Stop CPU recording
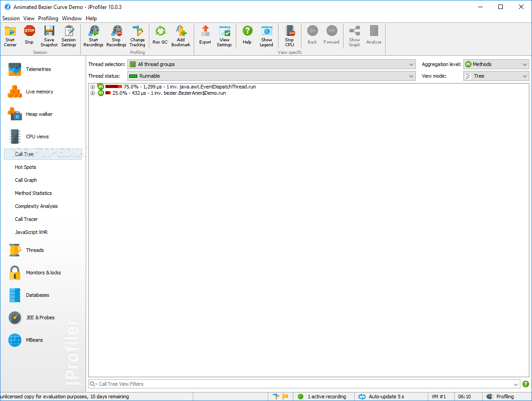 coord(290,36)
